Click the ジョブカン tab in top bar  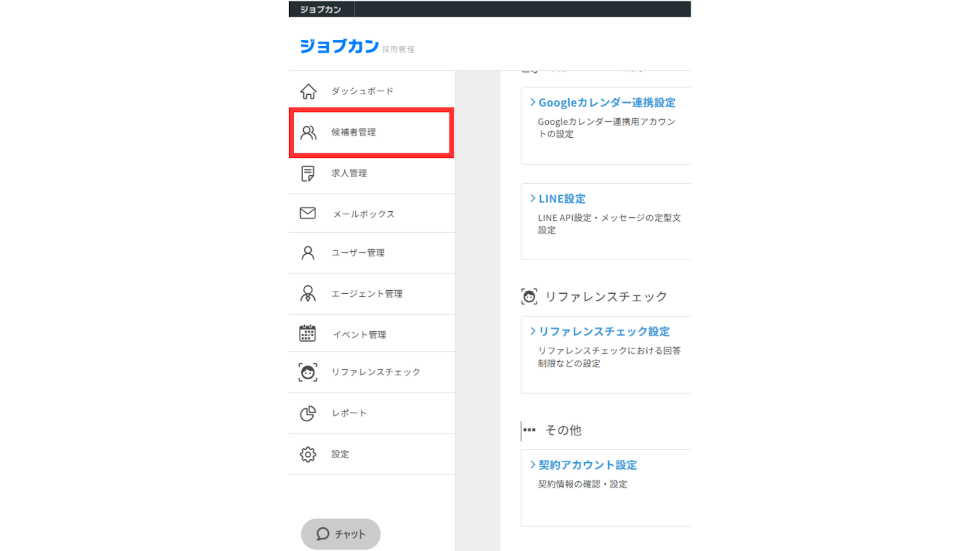pos(321,9)
